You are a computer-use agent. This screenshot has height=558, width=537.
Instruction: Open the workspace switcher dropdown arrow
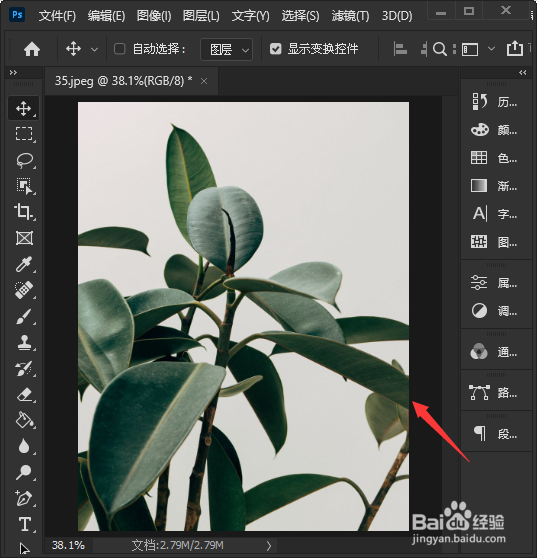pyautogui.click(x=491, y=49)
